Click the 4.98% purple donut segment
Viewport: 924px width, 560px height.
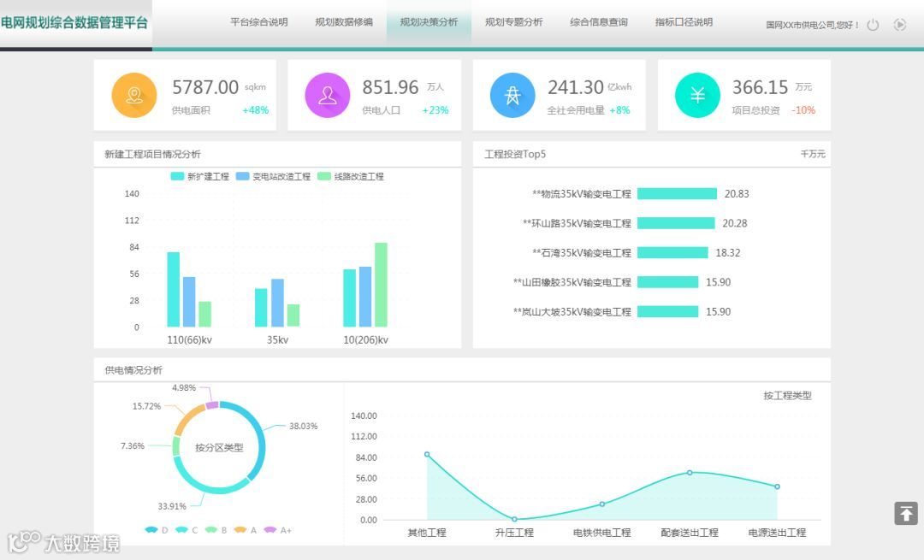[212, 405]
